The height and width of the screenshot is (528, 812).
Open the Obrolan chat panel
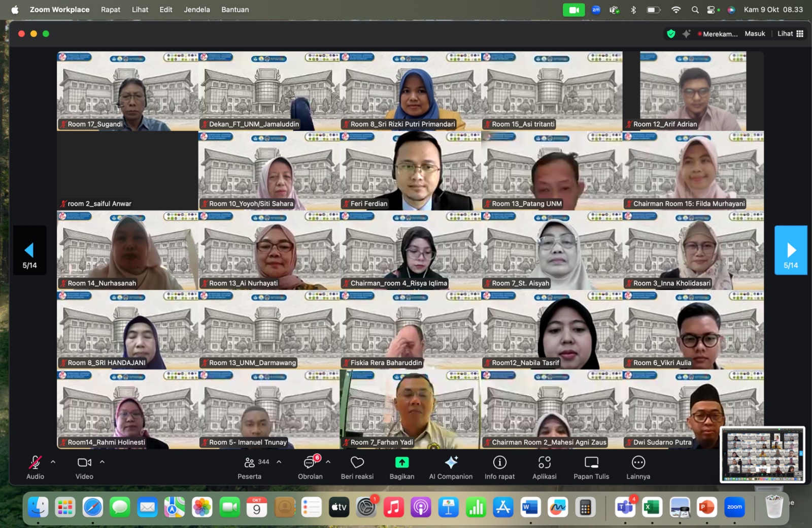(x=310, y=463)
